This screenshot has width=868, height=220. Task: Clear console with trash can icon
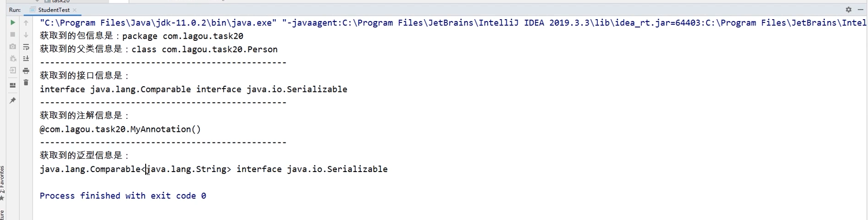(x=26, y=82)
